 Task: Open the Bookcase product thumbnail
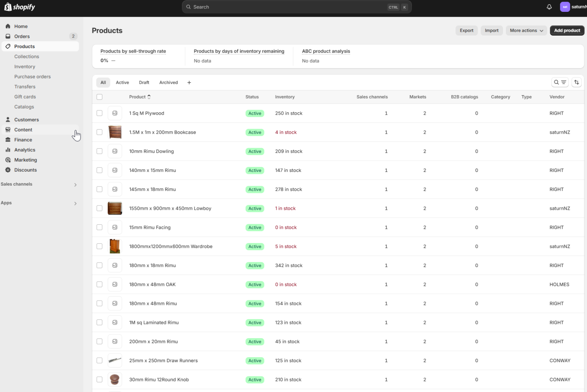click(115, 132)
